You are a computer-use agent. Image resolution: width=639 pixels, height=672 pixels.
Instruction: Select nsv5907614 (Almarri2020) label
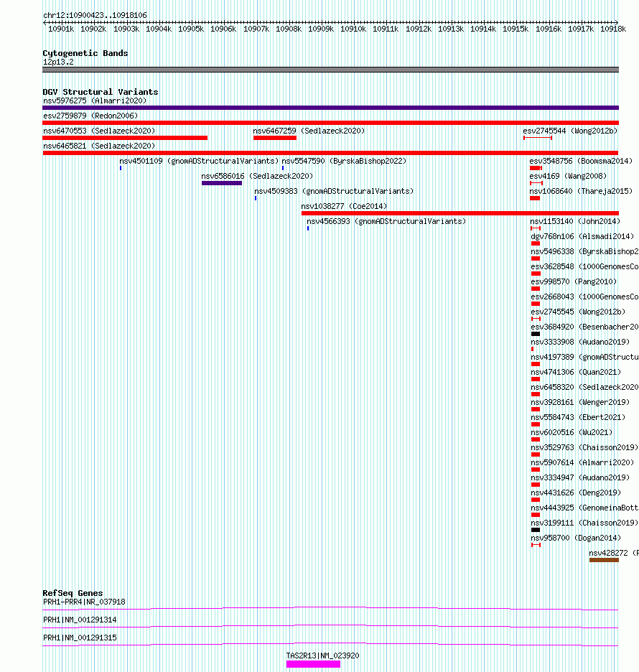pyautogui.click(x=582, y=462)
